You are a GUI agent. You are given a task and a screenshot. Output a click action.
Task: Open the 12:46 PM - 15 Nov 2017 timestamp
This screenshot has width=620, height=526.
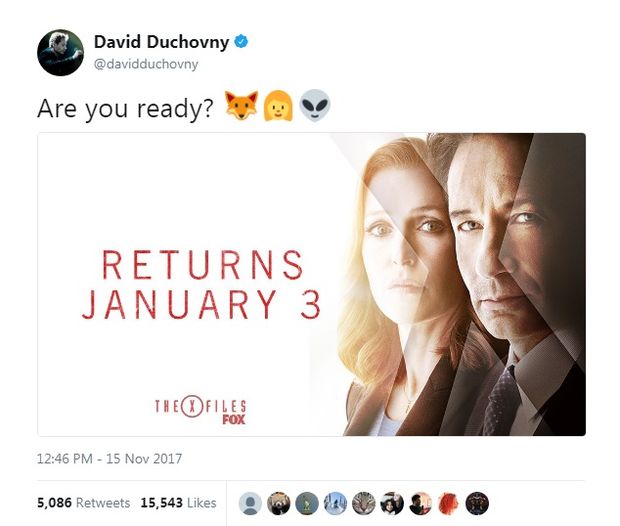110,459
